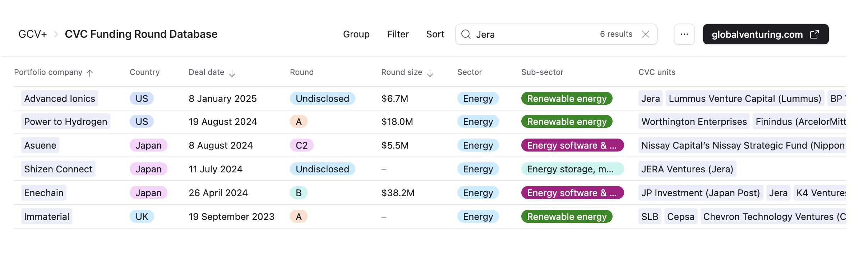Clear the Jera search with X icon
This screenshot has height=262, width=868.
[x=646, y=34]
